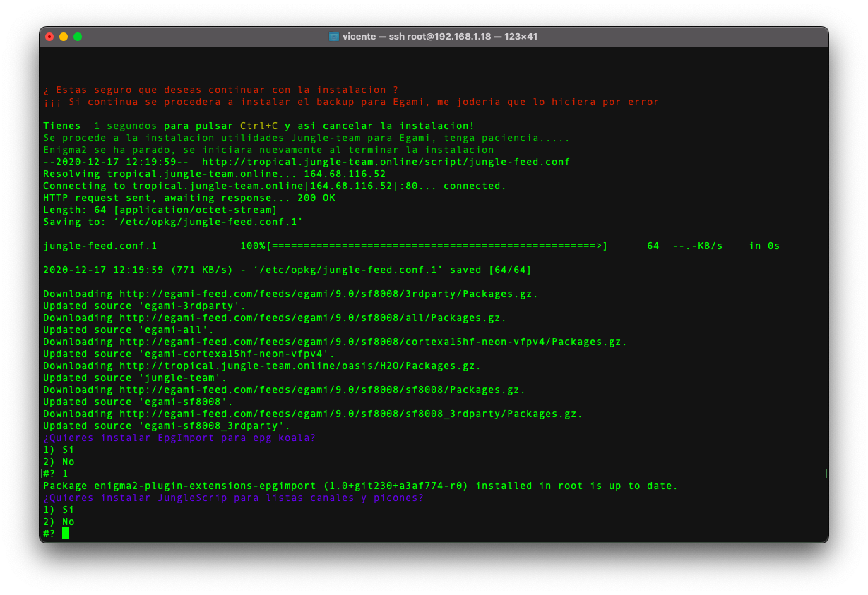The height and width of the screenshot is (595, 868).
Task: Click the 'Package enigma2-plugin-extensions-epgimport' status line
Action: pyautogui.click(x=360, y=486)
